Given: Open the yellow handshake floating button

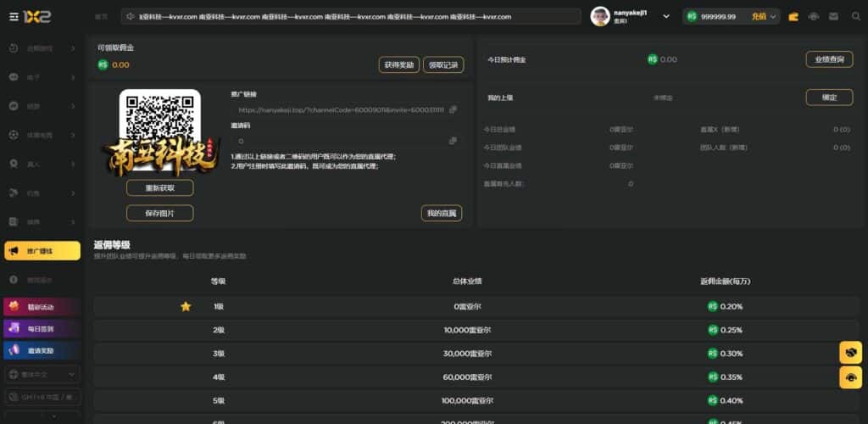Looking at the screenshot, I should (851, 352).
